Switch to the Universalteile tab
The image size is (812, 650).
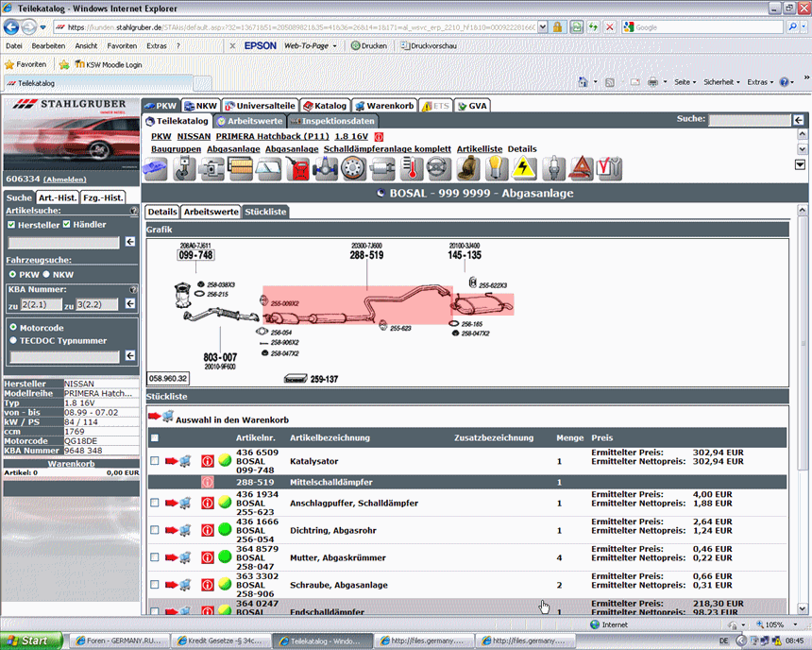(260, 106)
